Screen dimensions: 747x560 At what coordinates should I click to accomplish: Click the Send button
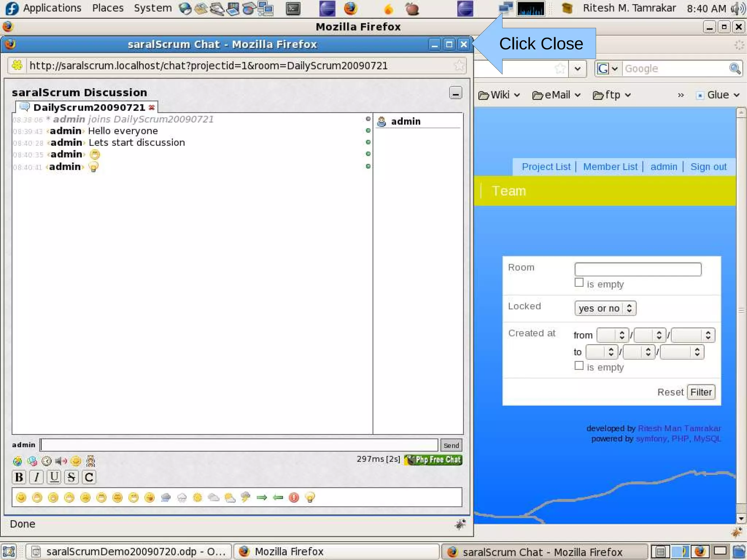pos(451,445)
